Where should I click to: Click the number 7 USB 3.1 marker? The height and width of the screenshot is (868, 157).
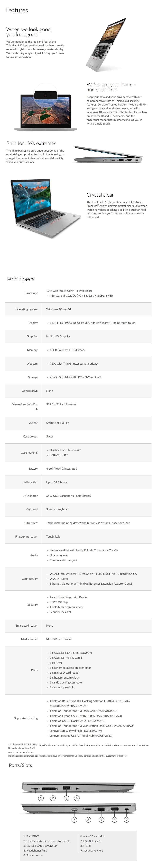[101, 820]
